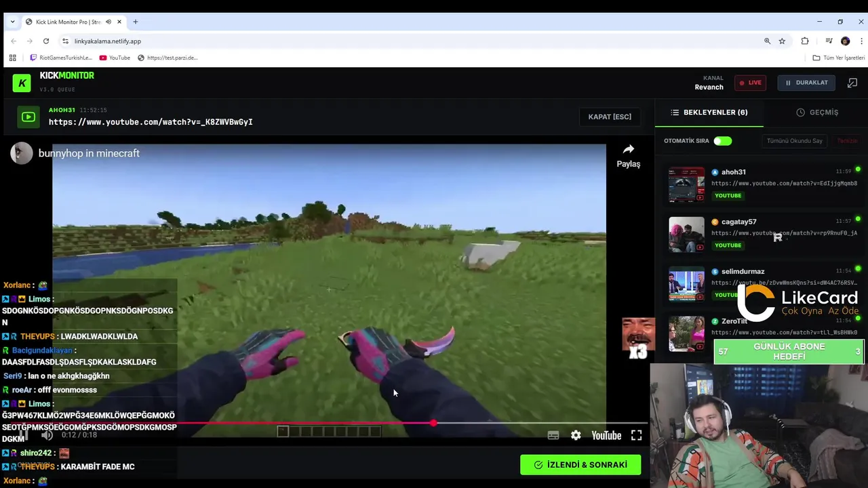This screenshot has height=488, width=868.
Task: Click the selimdurmaz username in queue
Action: point(743,271)
